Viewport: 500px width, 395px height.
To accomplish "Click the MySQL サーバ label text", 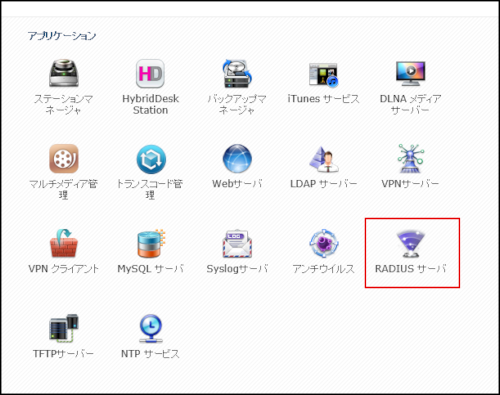I will (151, 269).
